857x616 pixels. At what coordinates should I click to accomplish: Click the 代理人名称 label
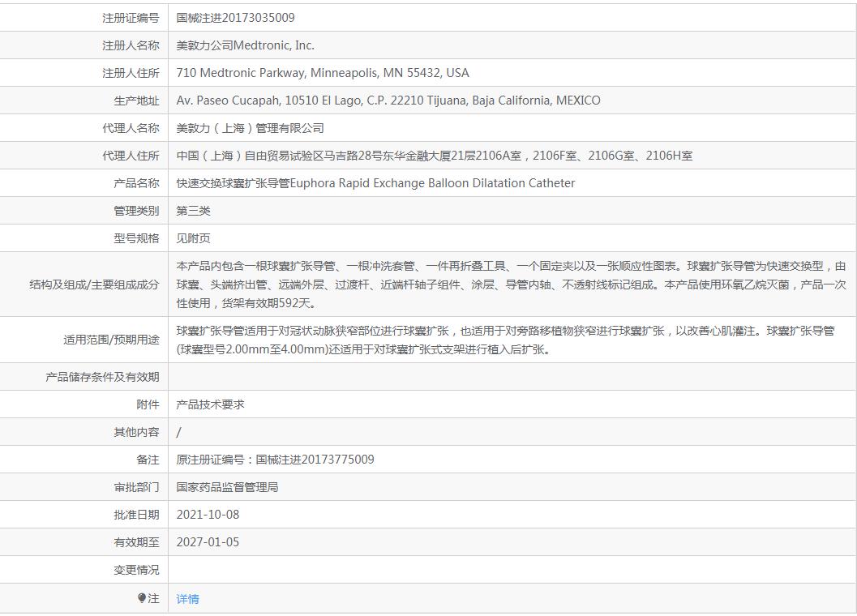point(131,128)
